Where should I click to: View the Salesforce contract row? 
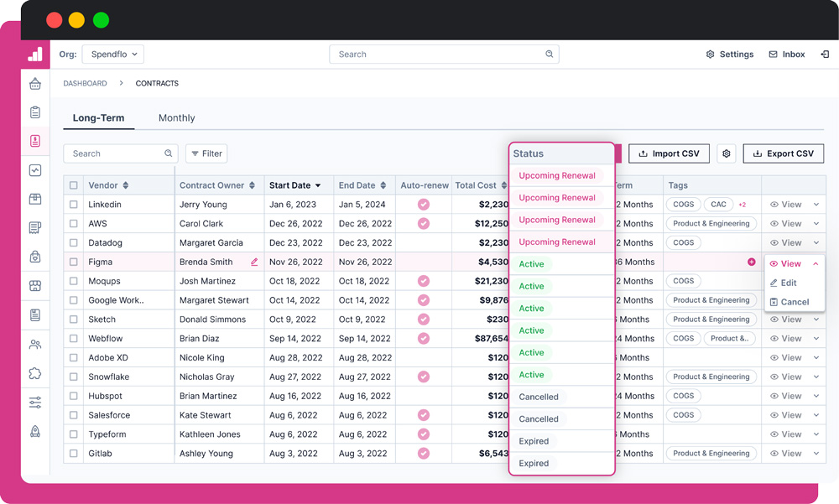[785, 415]
